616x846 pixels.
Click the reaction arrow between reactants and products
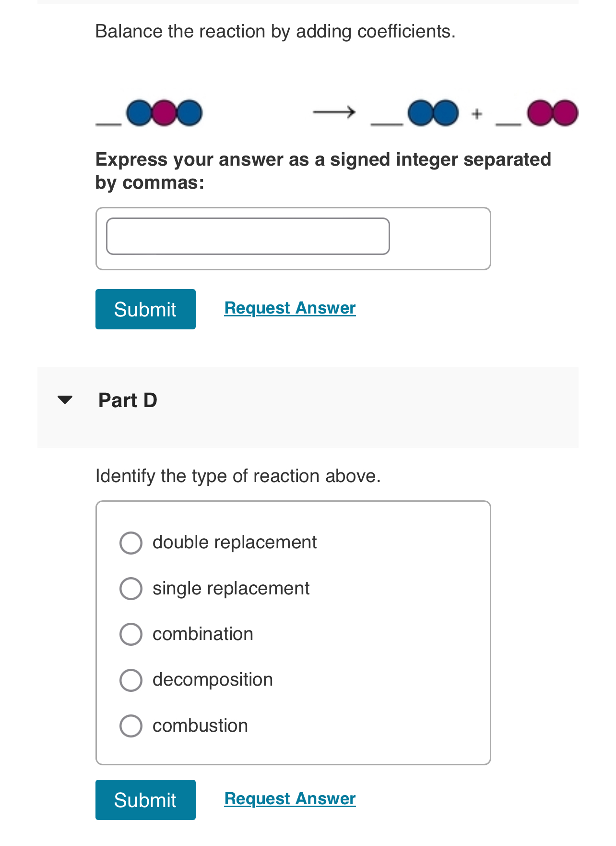(333, 112)
